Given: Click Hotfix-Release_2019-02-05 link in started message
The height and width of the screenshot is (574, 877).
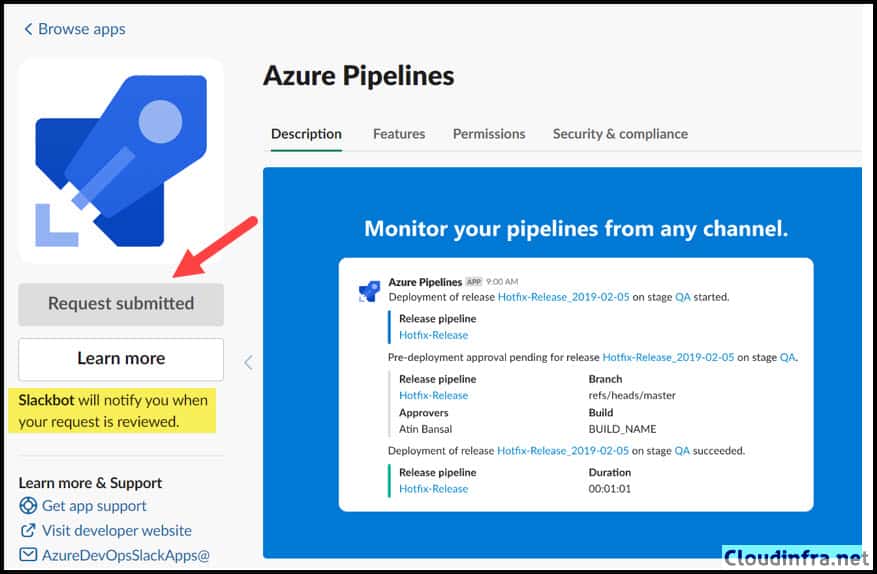Looking at the screenshot, I should tap(563, 297).
